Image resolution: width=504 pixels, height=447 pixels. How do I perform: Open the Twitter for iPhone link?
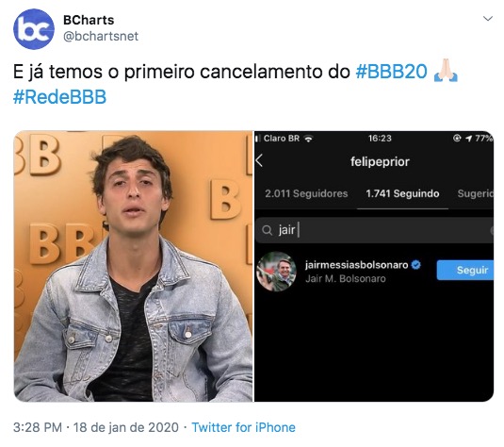click(x=243, y=427)
